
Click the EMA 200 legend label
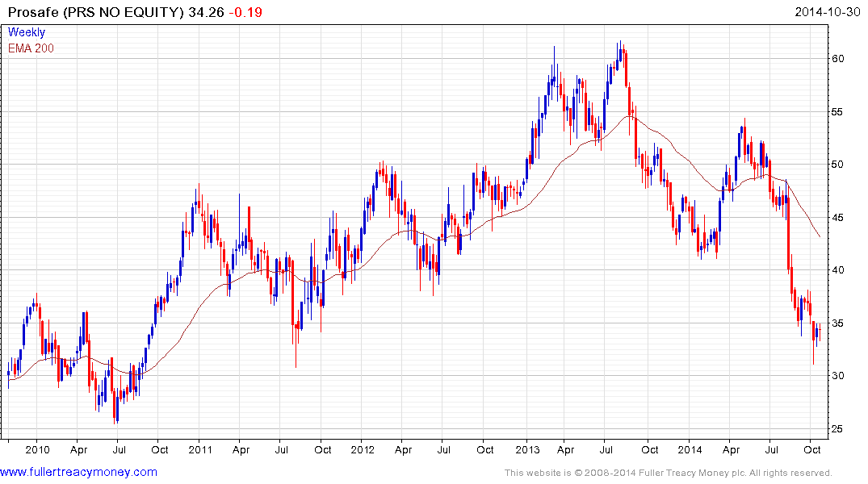pos(31,48)
